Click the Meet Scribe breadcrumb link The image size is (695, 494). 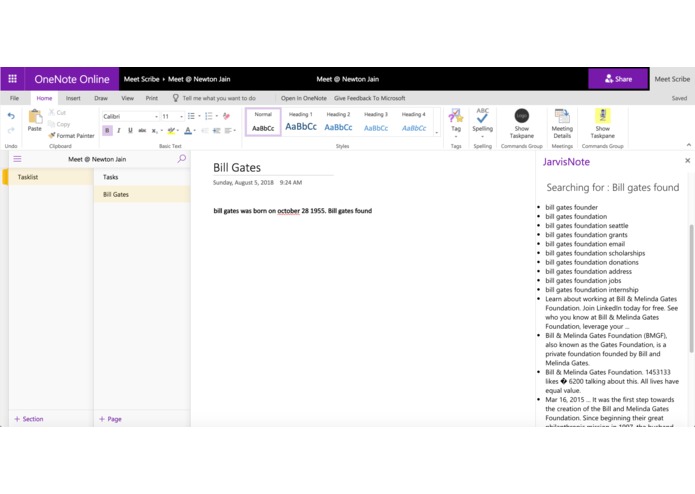(141, 79)
